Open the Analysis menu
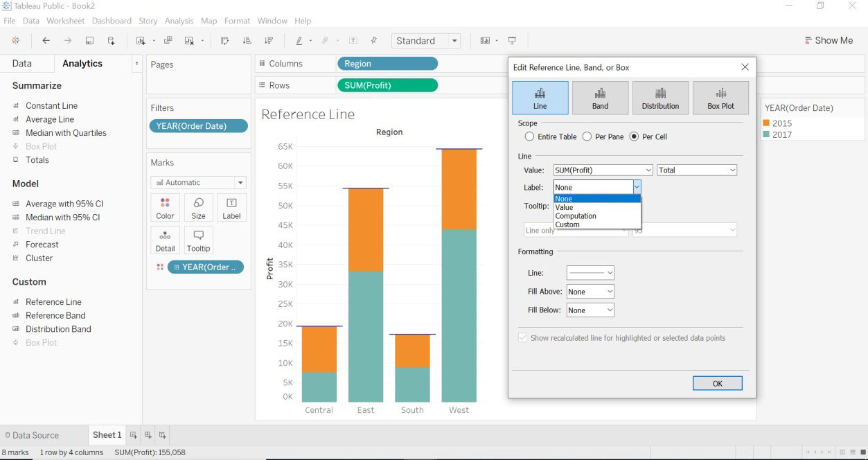The height and width of the screenshot is (460, 868). 179,21
